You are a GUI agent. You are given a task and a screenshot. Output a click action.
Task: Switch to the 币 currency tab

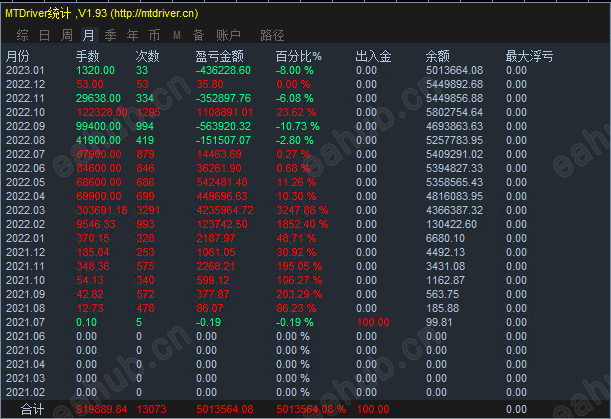tap(154, 35)
